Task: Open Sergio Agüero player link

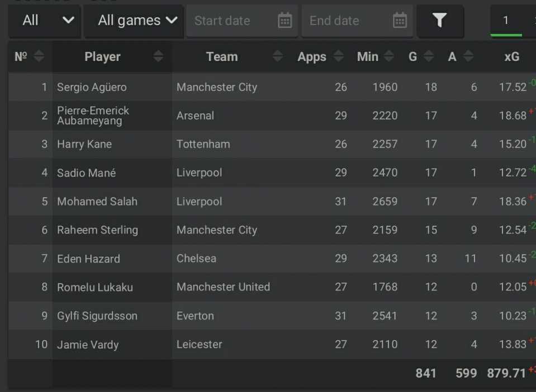Action: pyautogui.click(x=92, y=87)
